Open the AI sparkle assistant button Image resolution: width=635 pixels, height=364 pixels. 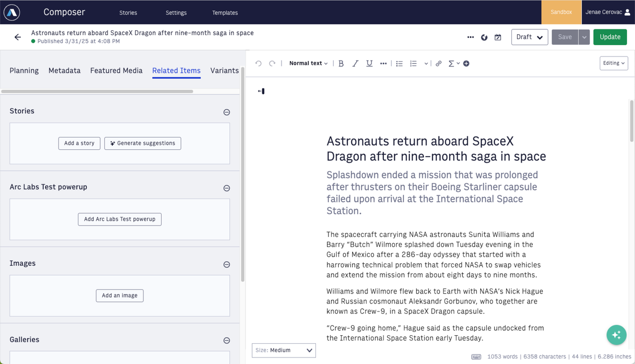[x=616, y=335]
